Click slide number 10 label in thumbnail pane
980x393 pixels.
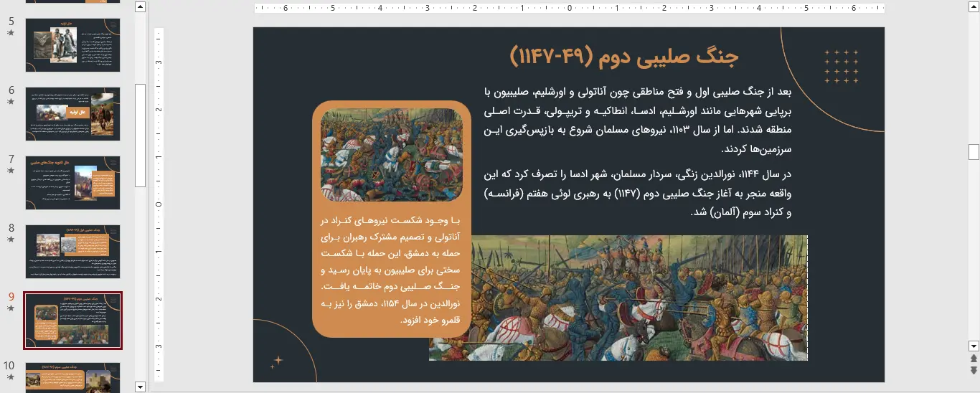click(9, 366)
